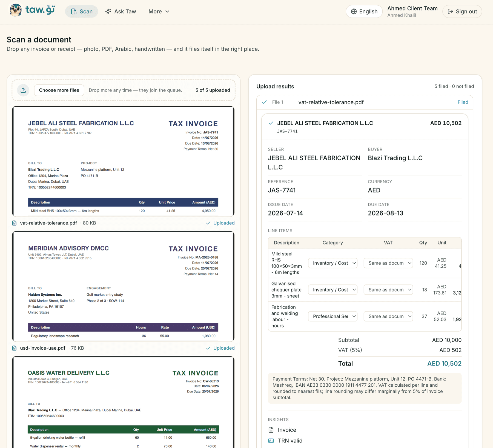The image size is (493, 448).
Task: Expand the More menu
Action: (x=159, y=12)
